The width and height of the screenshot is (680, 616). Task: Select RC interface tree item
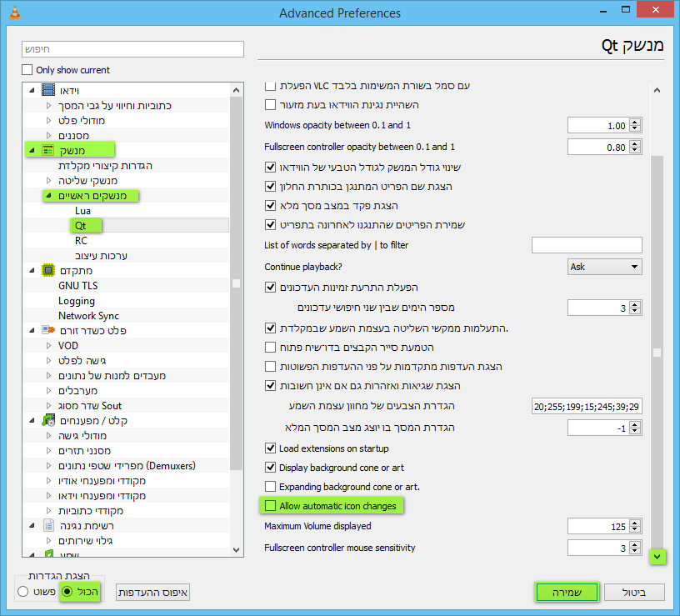click(81, 241)
